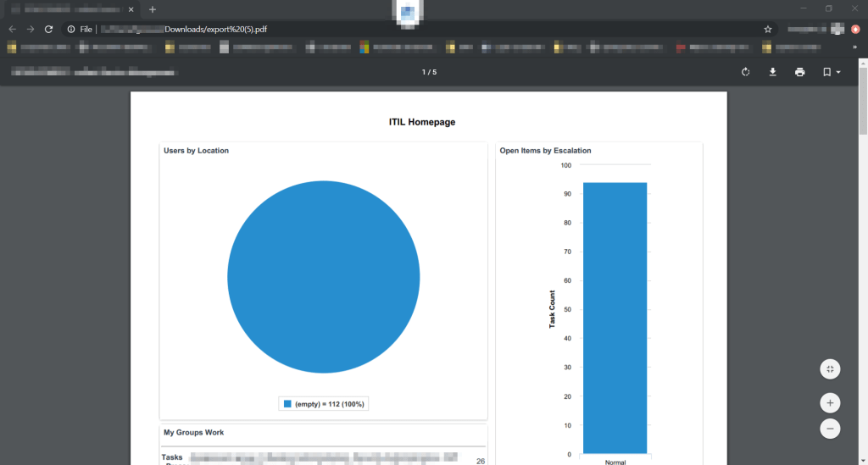Click the fit to page button
This screenshot has width=868, height=465.
click(x=830, y=369)
